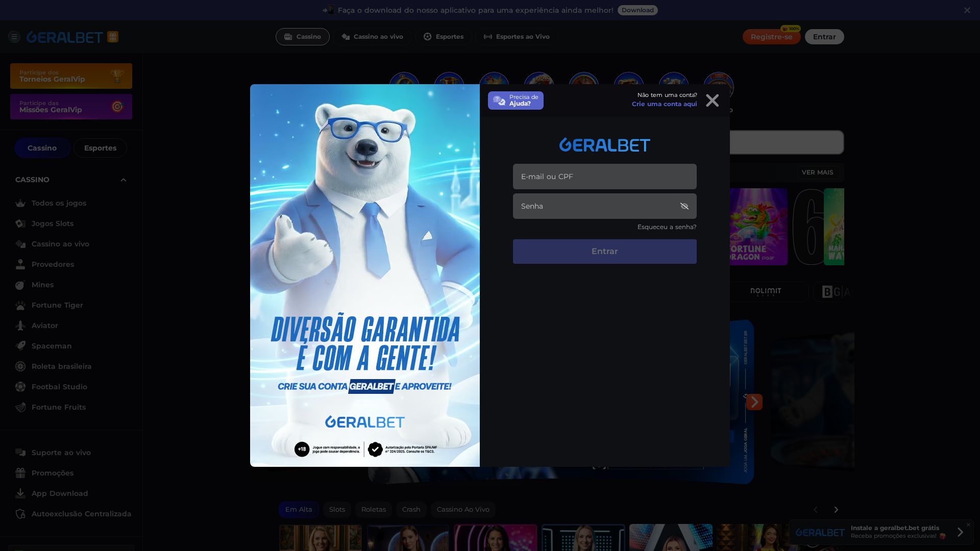This screenshot has height=551, width=980.
Task: Switch to the Crash category tab
Action: 411,510
